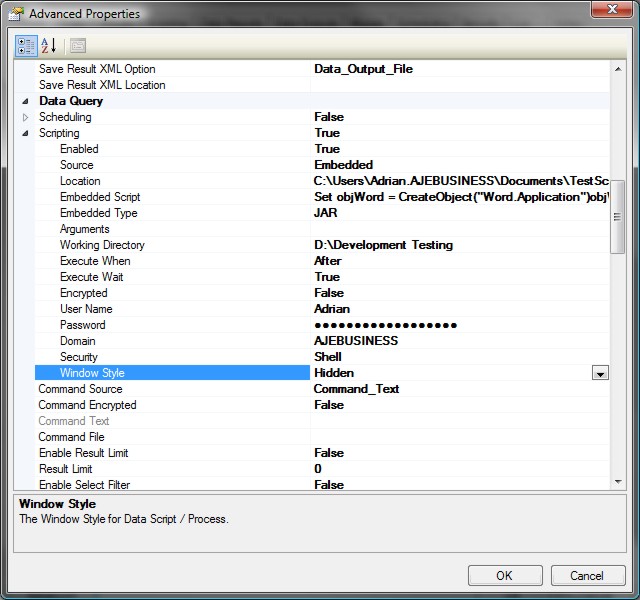Open the Window Style dropdown arrow
Screen dimensions: 640x600
(x=600, y=373)
